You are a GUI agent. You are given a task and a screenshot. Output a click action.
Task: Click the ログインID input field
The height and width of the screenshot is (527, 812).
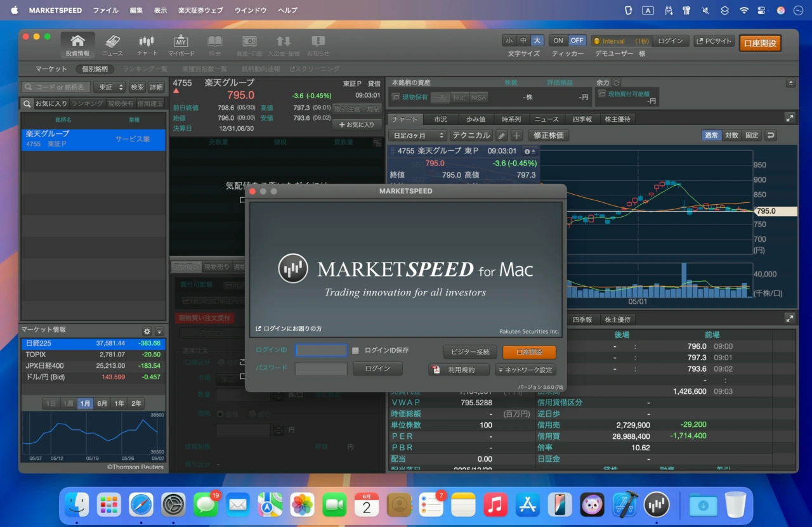(321, 351)
